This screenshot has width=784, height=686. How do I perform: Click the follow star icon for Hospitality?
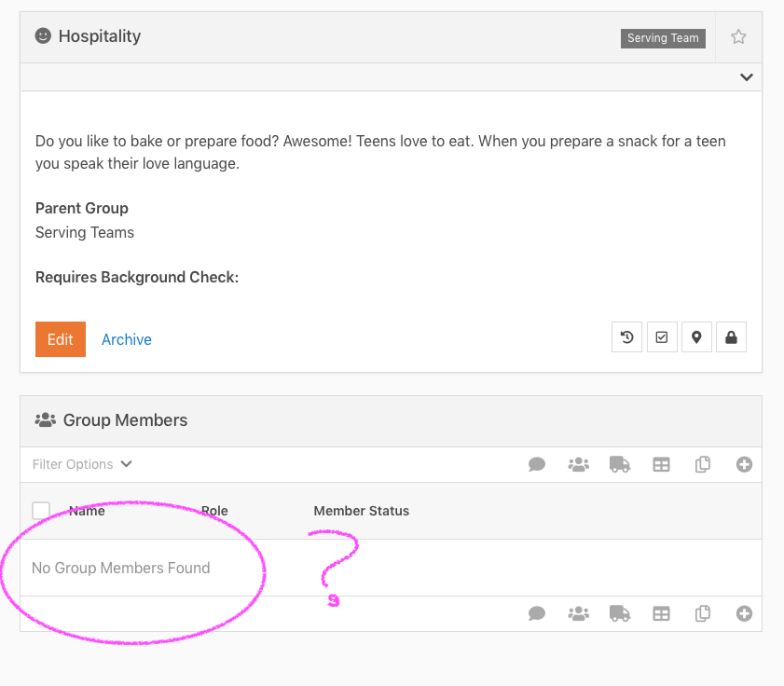point(738,37)
